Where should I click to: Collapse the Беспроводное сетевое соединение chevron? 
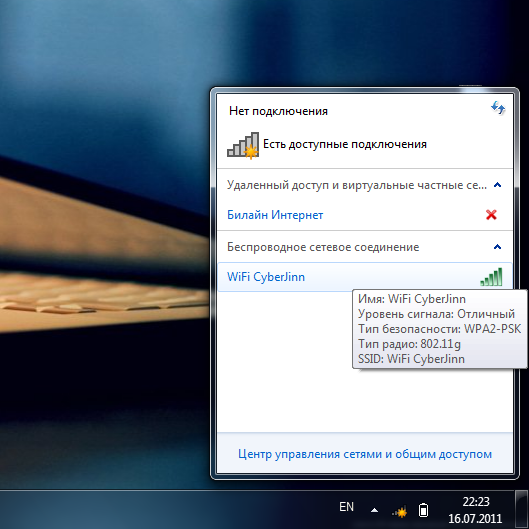point(497,247)
